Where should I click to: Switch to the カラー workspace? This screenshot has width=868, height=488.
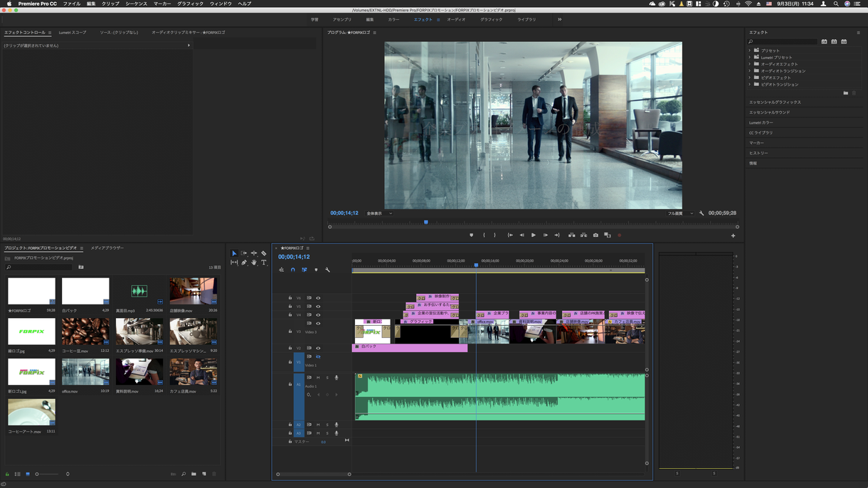pyautogui.click(x=393, y=19)
